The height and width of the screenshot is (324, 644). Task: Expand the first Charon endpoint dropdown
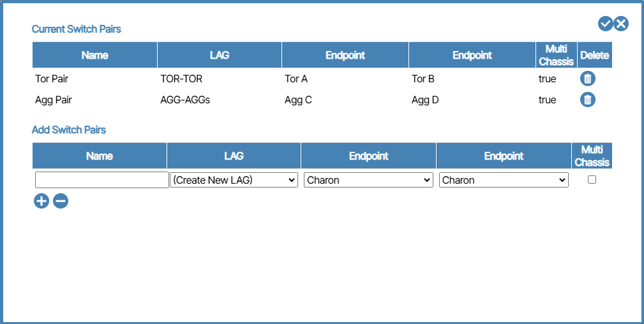click(368, 180)
